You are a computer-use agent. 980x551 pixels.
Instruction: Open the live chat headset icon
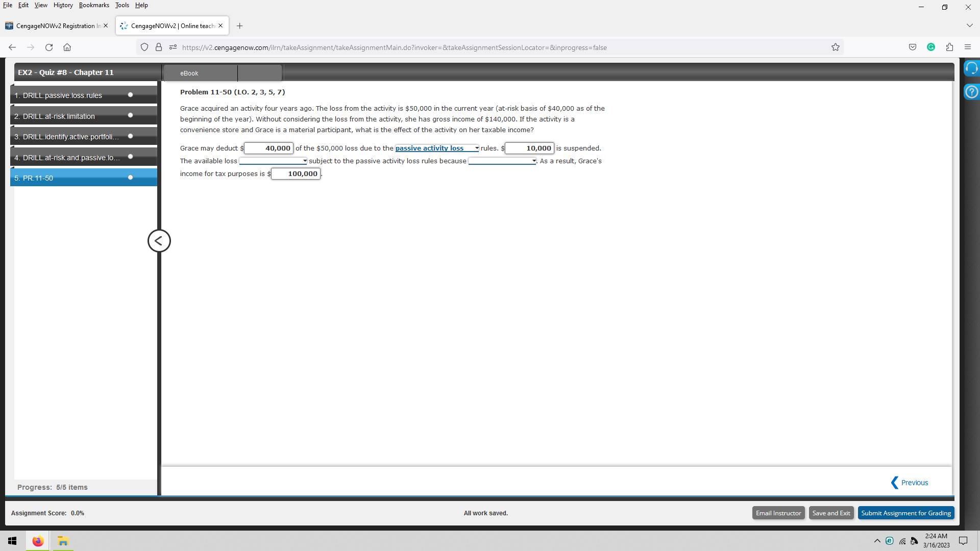[x=971, y=67]
